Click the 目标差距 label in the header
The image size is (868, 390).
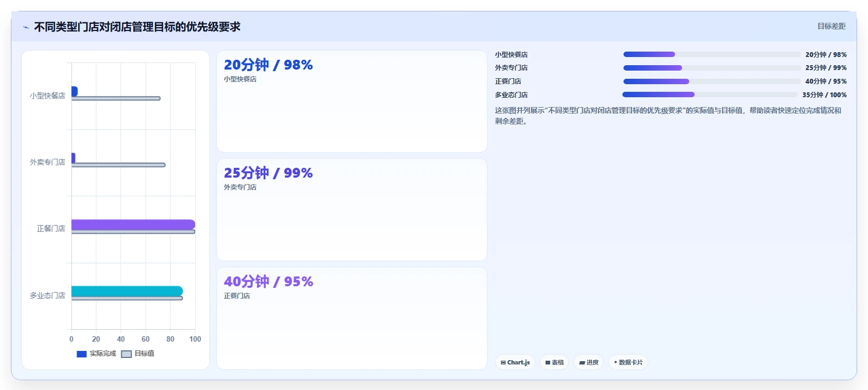coord(832,26)
